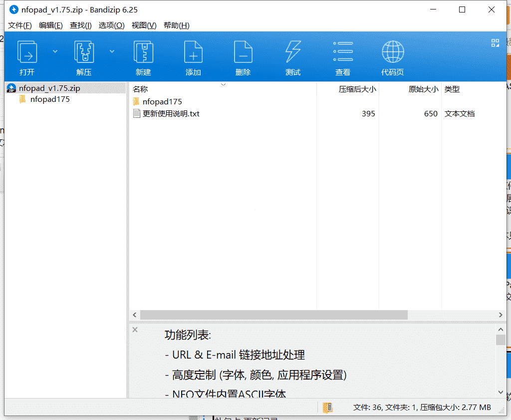Viewport: 511px width, 420px height.
Task: Click the text file icon of 更新使用说明.txt
Action: point(137,113)
